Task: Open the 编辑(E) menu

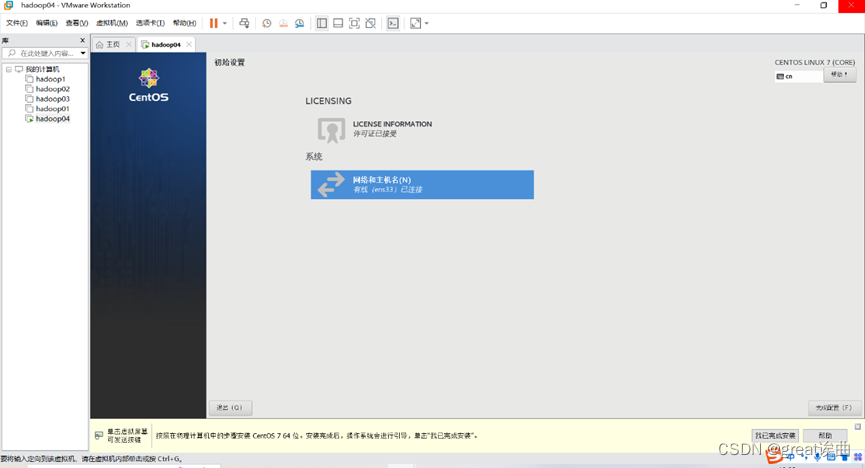Action: point(46,23)
